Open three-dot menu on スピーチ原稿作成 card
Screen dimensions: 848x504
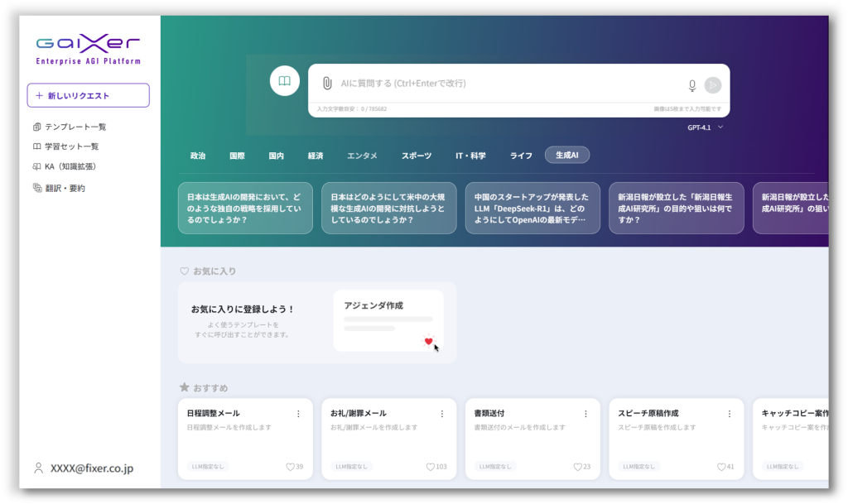click(730, 414)
